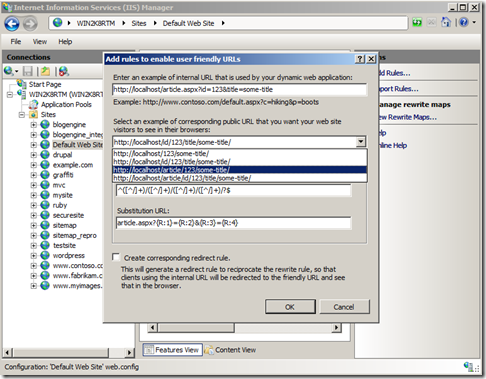Expand the www.contoso site node

[33, 266]
